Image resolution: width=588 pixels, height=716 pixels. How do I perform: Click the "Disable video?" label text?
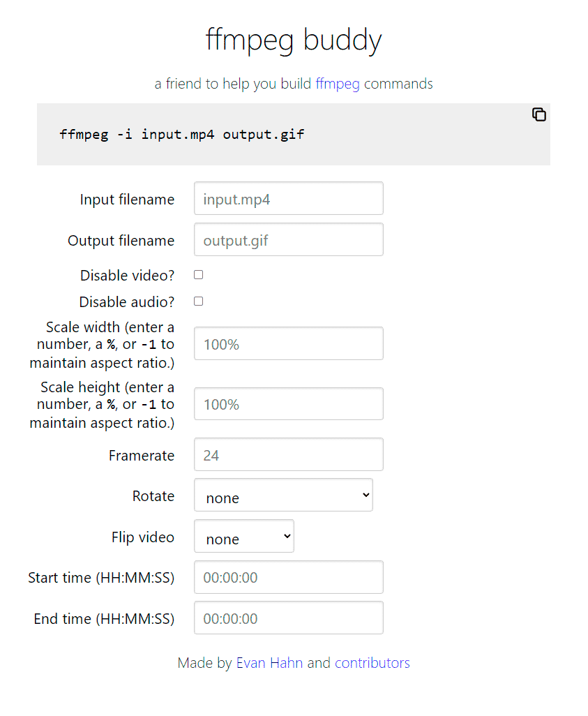[x=127, y=276]
